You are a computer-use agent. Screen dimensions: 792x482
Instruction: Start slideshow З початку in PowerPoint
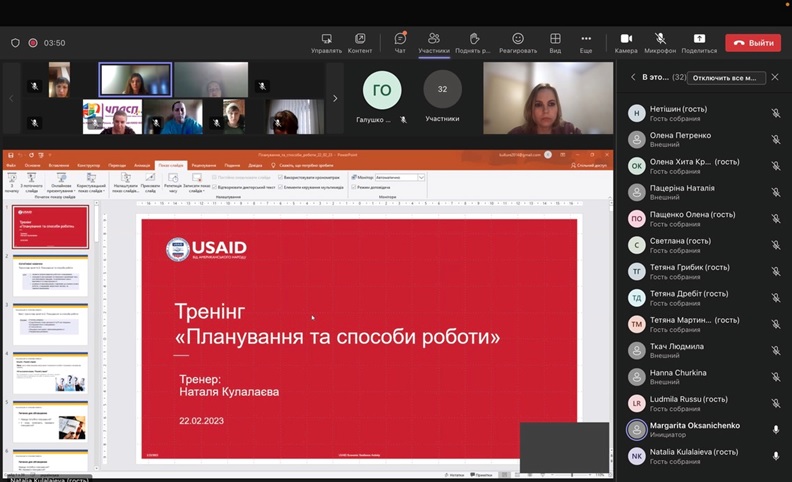point(12,183)
